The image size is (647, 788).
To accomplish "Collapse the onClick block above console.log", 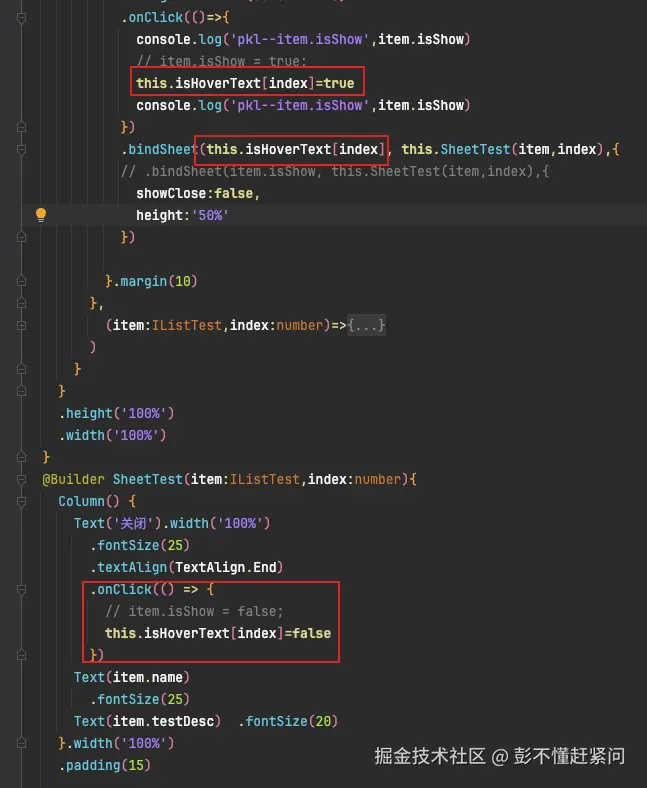I will pos(21,18).
